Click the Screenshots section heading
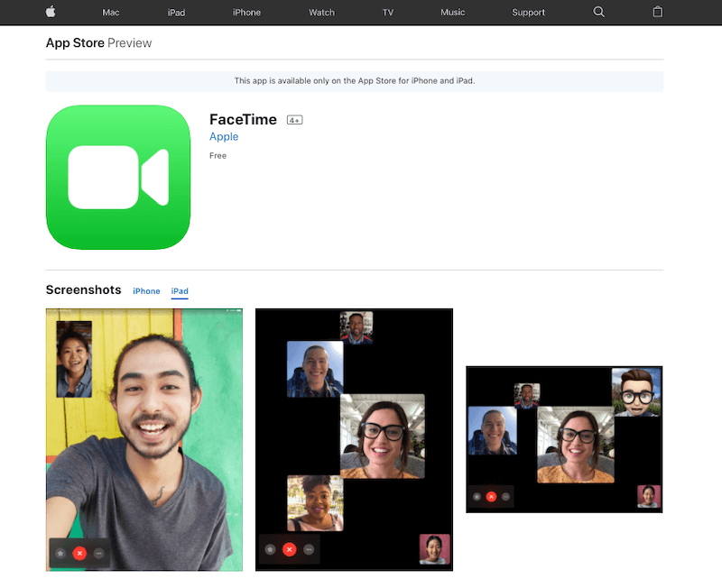 83,289
